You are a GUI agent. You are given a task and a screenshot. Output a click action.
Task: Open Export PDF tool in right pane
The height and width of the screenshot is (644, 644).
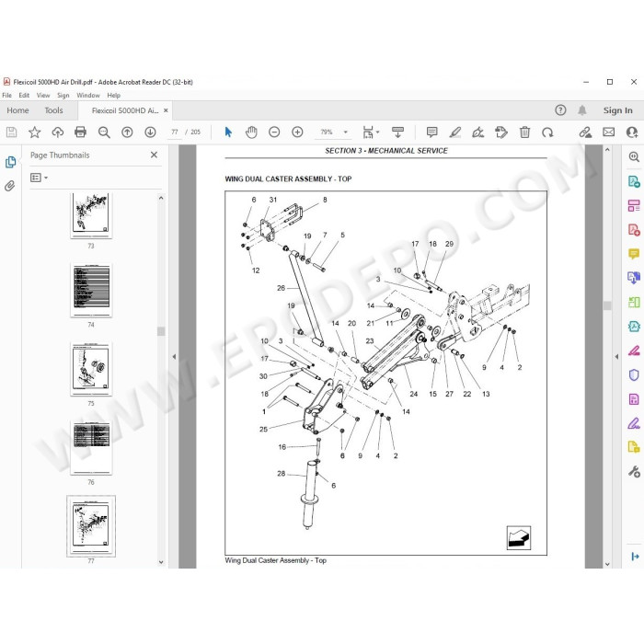click(x=634, y=181)
